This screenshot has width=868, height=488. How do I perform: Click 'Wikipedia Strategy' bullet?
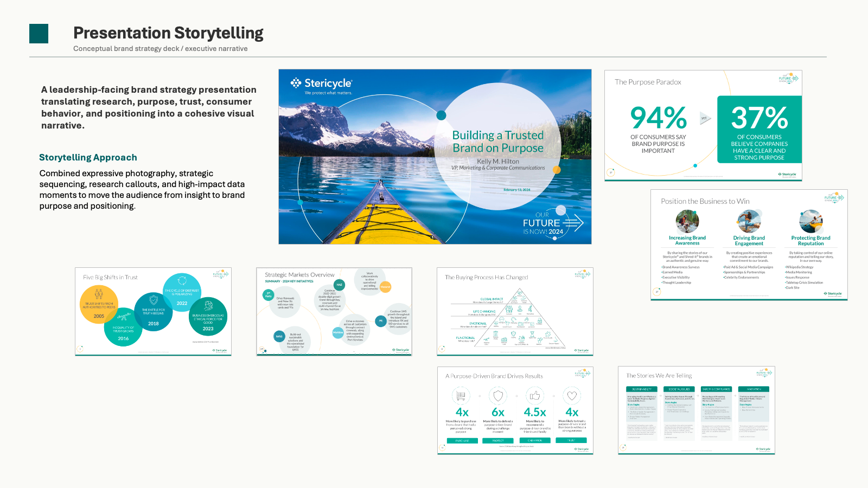pyautogui.click(x=800, y=267)
